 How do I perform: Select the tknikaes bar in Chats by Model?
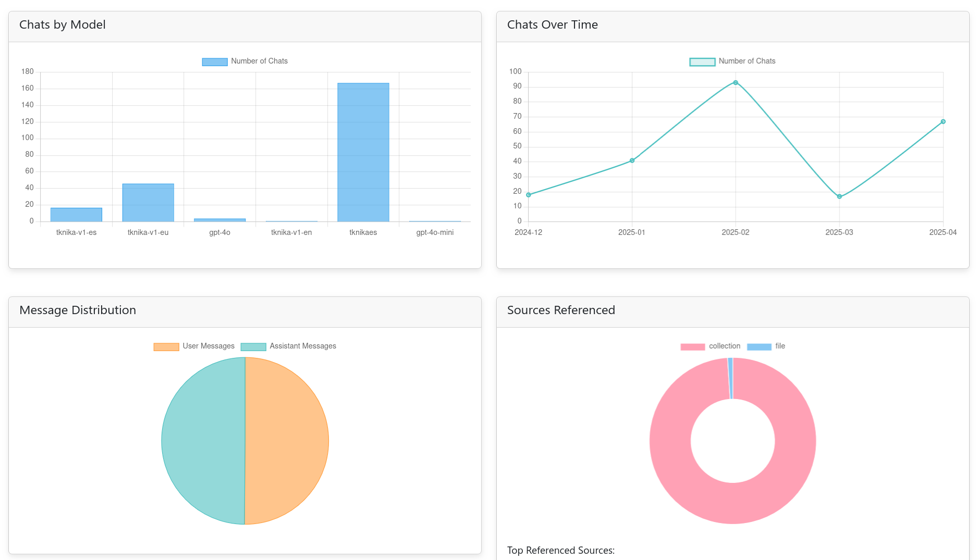coord(363,151)
